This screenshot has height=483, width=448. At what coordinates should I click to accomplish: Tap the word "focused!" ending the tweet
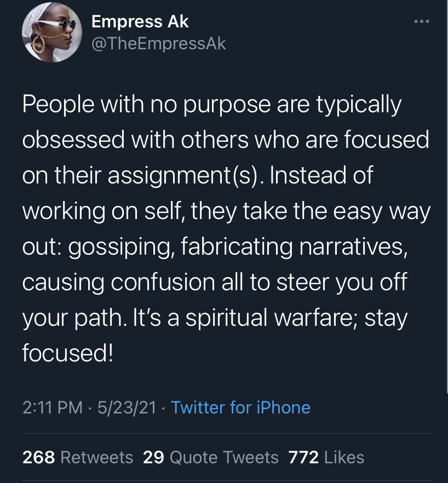[68, 354]
